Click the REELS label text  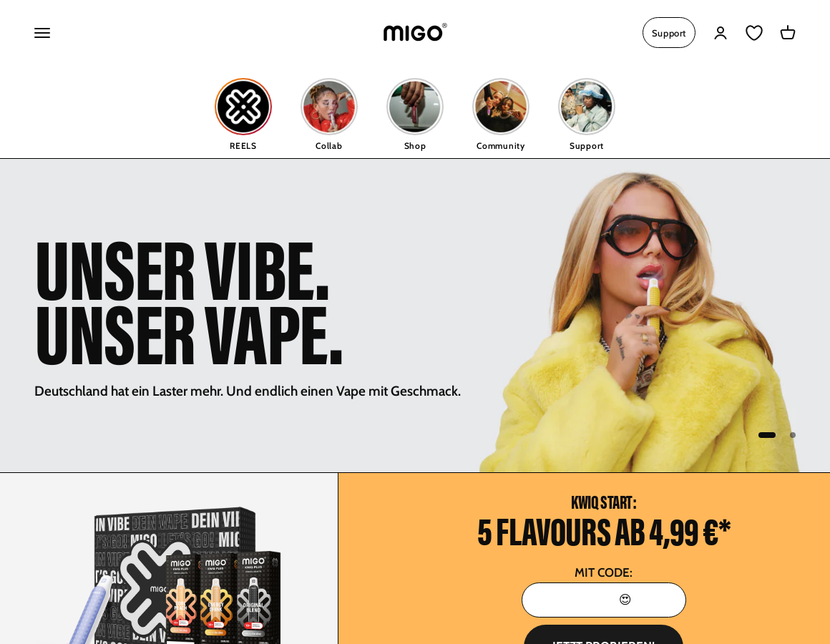(243, 146)
